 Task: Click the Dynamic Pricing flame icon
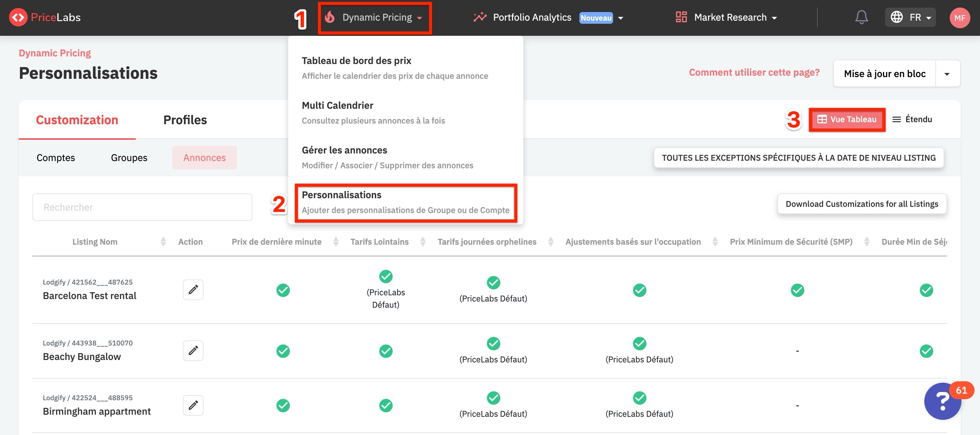(x=330, y=17)
